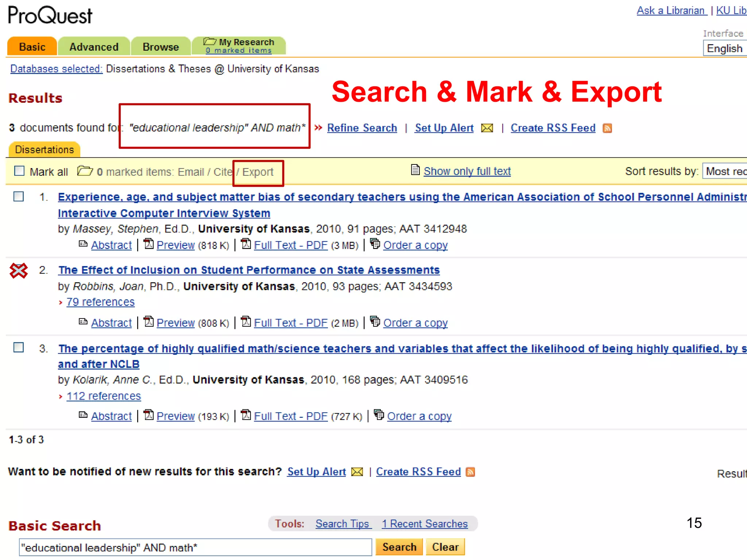Click the Databases selected link
Viewport: 747px width, 560px height.
pos(56,69)
